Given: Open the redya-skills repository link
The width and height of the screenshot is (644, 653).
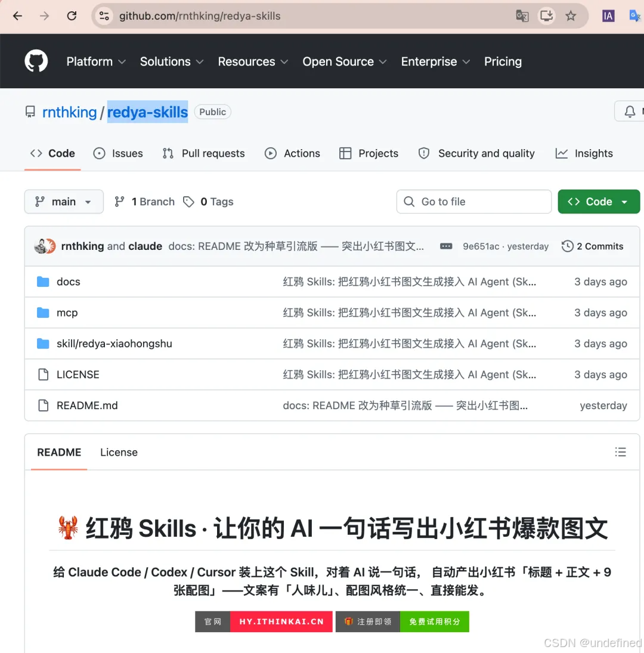Looking at the screenshot, I should coord(147,112).
